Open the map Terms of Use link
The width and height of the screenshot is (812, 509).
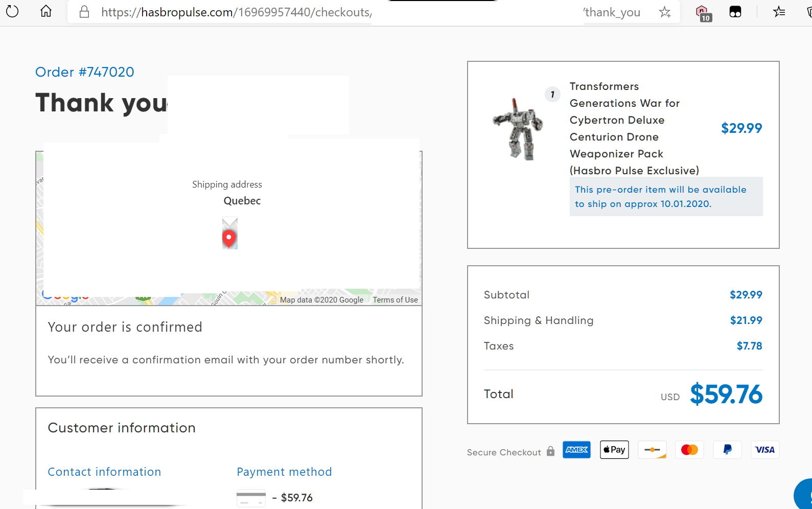coord(395,300)
